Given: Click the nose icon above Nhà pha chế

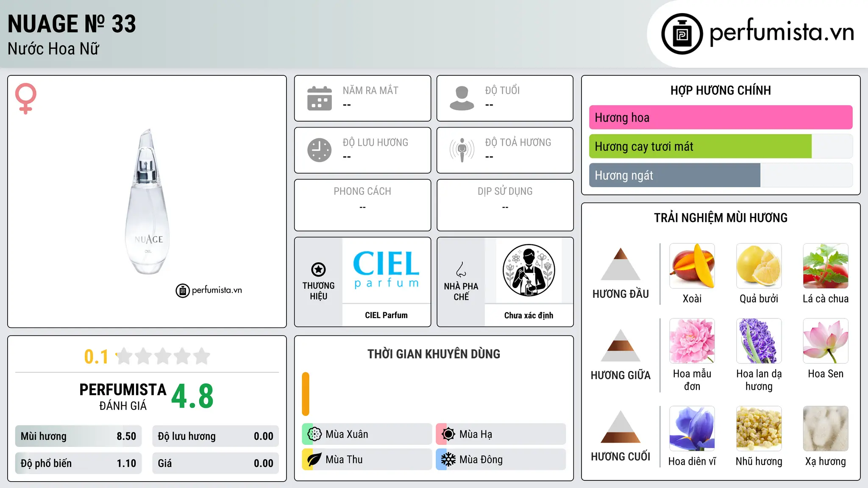Looking at the screenshot, I should 461,269.
